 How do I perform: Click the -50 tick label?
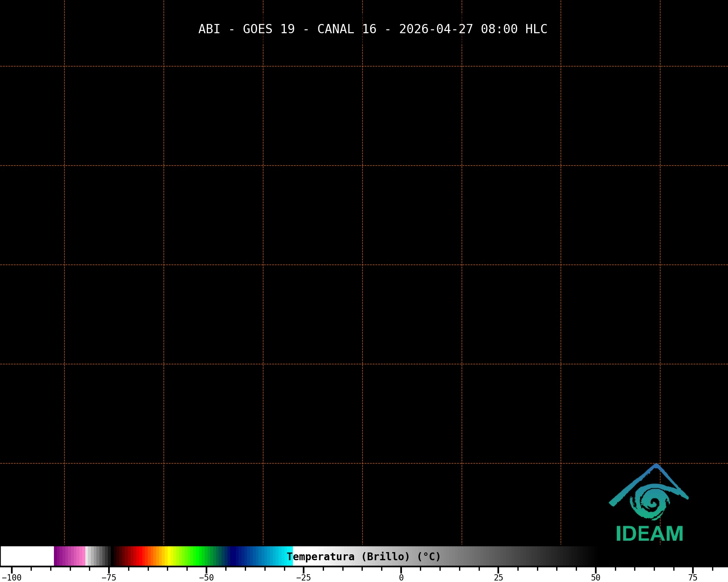coord(206,578)
